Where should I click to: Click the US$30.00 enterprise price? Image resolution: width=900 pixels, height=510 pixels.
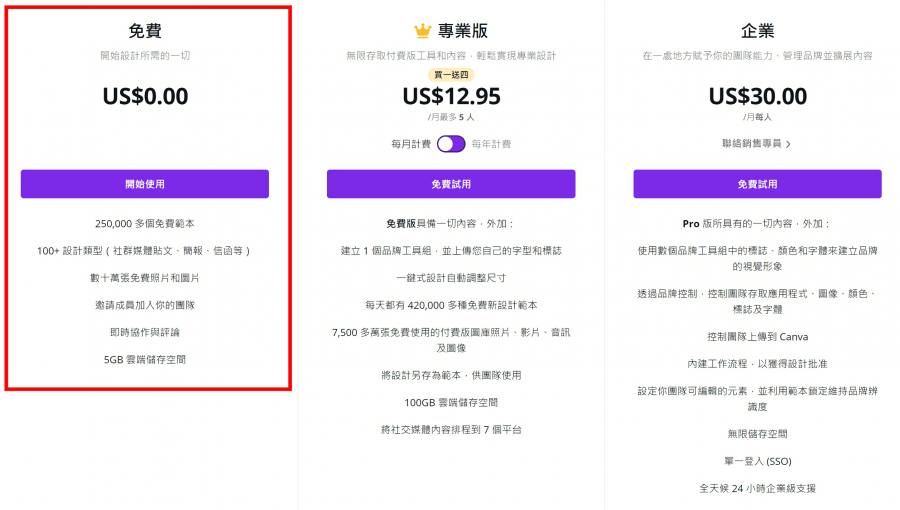758,96
